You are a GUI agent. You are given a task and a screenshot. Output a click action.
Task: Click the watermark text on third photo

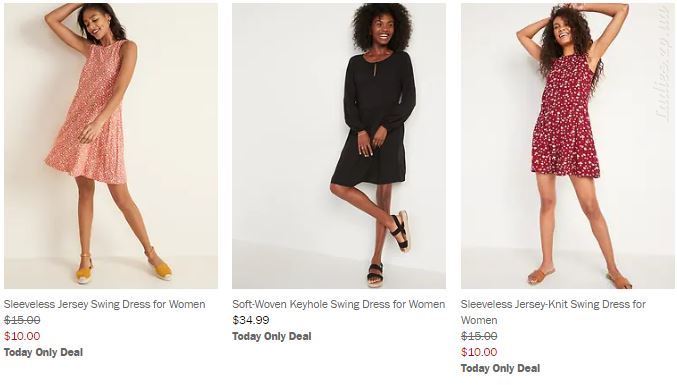[x=663, y=65]
